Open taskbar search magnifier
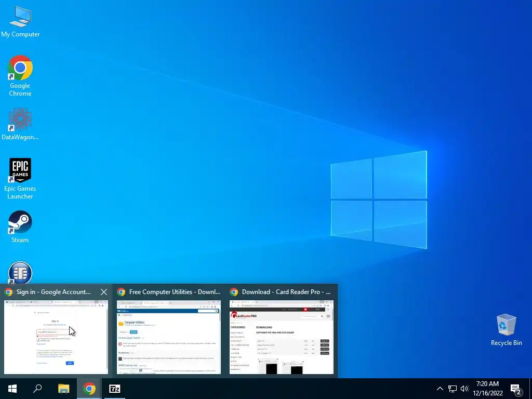This screenshot has height=399, width=532. click(x=37, y=389)
